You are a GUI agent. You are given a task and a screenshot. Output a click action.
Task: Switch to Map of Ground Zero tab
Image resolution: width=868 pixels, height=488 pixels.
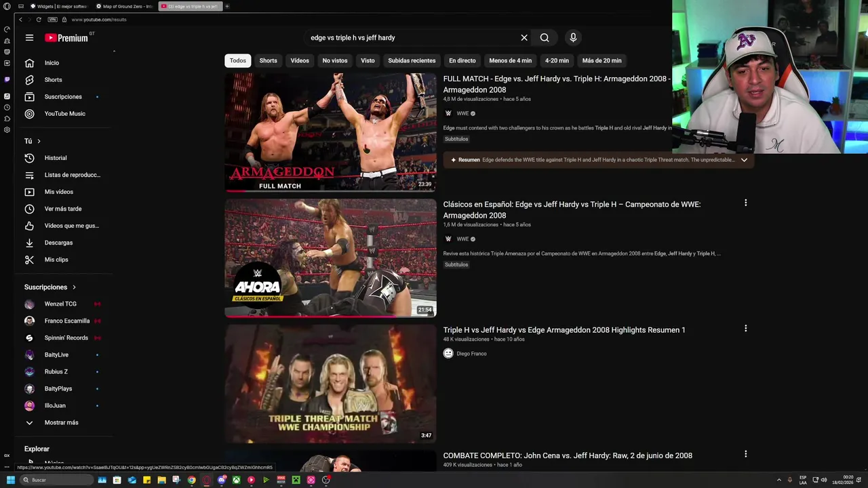124,6
